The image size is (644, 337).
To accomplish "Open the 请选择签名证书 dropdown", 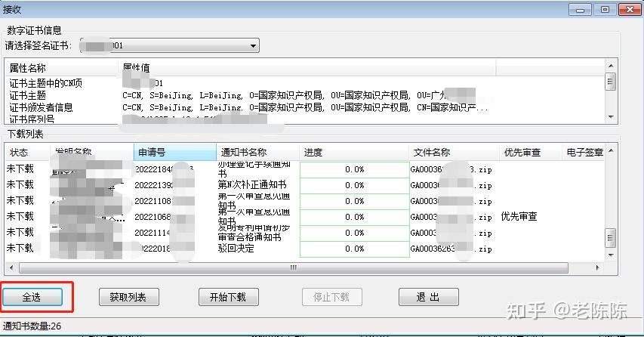I will point(169,45).
